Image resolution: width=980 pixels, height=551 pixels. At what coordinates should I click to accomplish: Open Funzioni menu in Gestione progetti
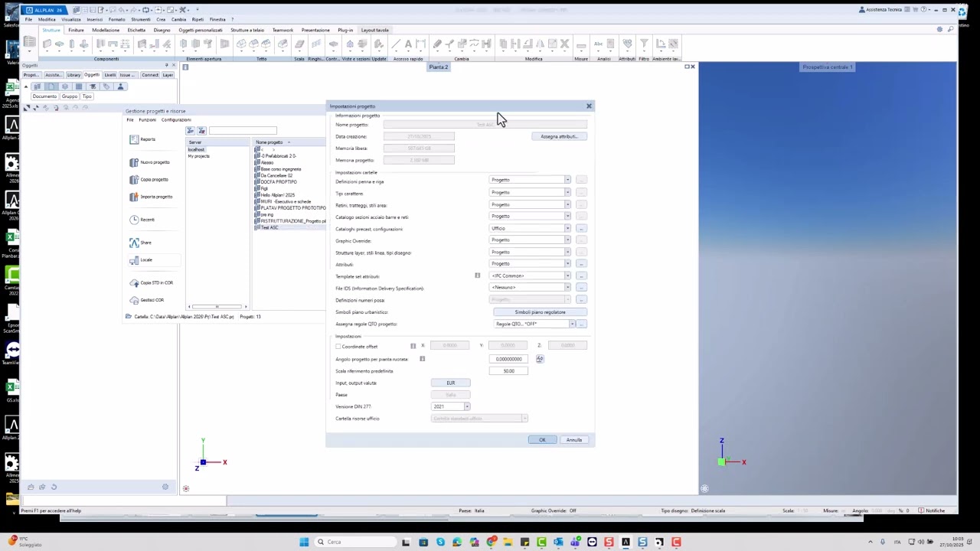147,119
